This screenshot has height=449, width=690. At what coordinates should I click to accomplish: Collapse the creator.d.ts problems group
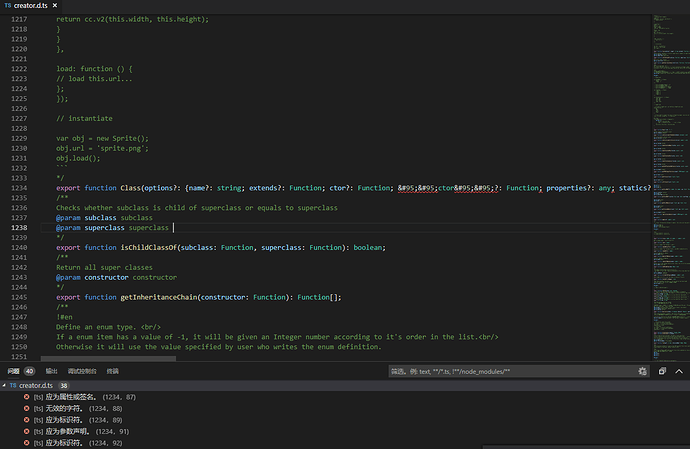4,385
